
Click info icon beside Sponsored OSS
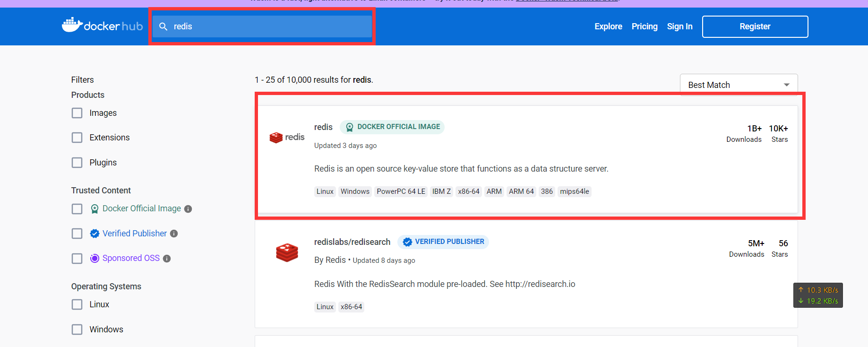coord(167,259)
